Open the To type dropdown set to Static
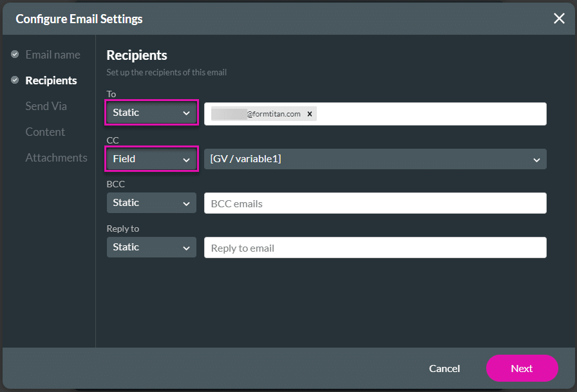 [151, 113]
